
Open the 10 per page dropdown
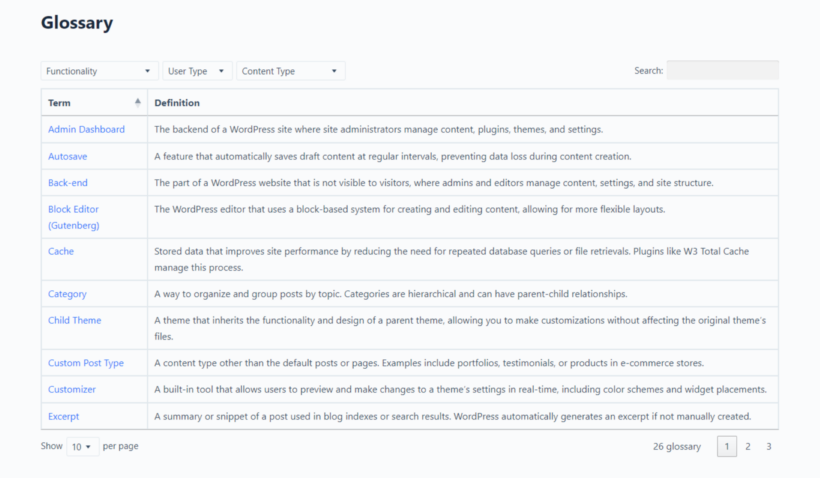pos(82,447)
